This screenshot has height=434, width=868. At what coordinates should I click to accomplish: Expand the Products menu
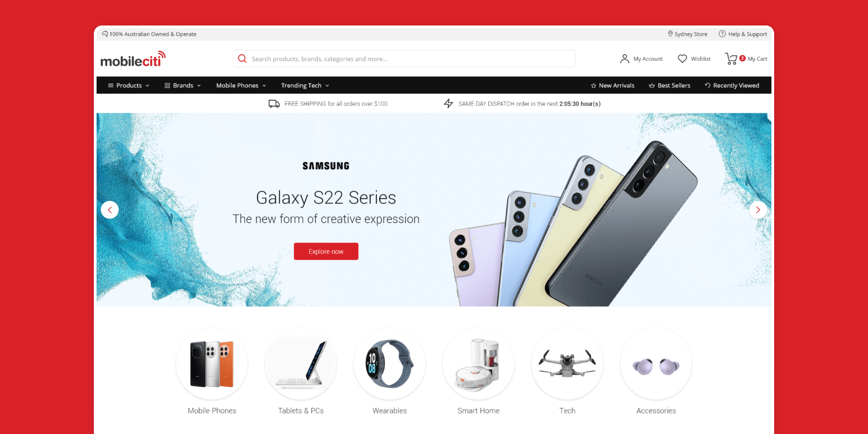pyautogui.click(x=129, y=85)
